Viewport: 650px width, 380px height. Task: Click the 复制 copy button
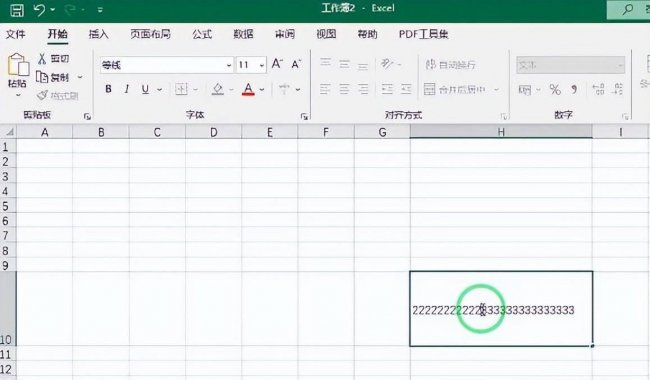(x=53, y=77)
